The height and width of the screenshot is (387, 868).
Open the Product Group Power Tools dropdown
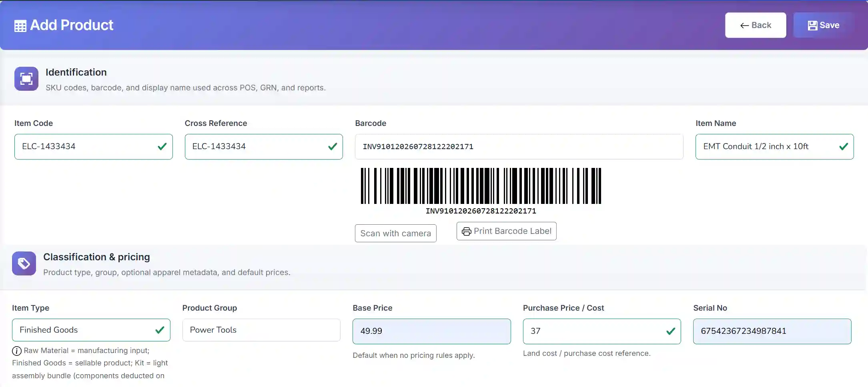[261, 330]
